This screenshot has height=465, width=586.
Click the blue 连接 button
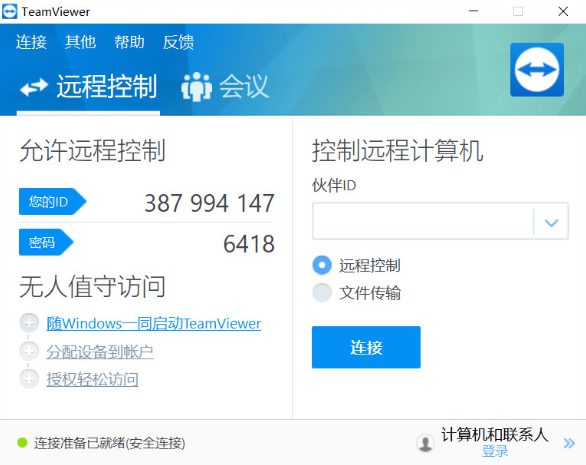pos(366,347)
